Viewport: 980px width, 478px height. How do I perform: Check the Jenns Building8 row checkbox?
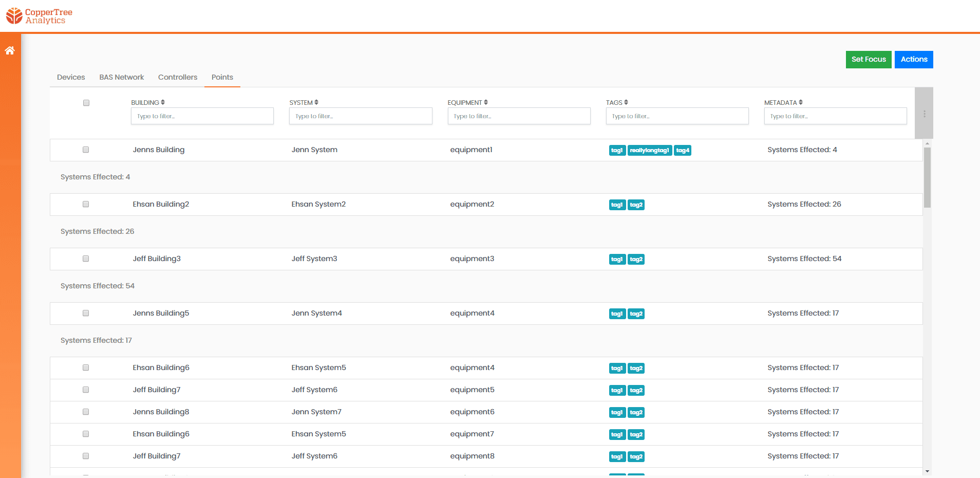(x=86, y=412)
